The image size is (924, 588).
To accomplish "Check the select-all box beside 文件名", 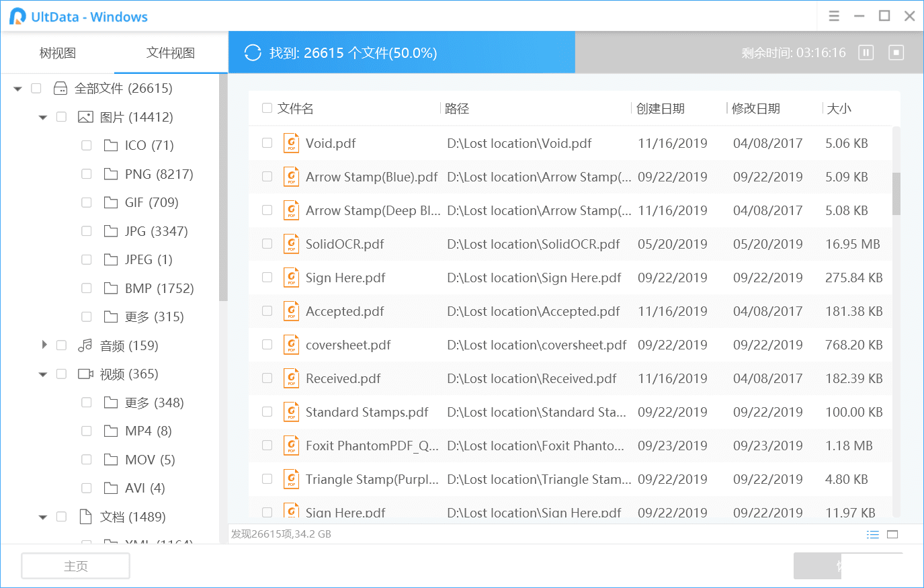I will pos(267,108).
